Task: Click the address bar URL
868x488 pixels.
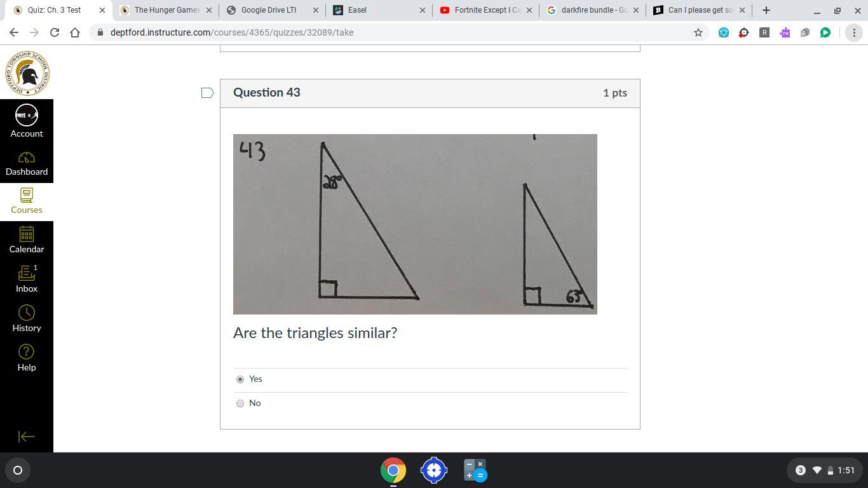Action: (232, 32)
